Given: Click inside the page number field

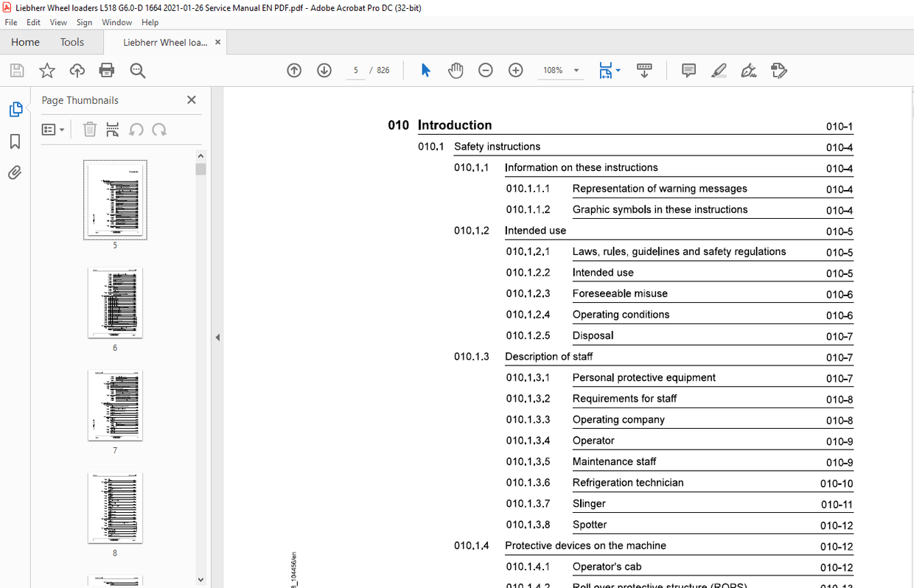Looking at the screenshot, I should pos(355,70).
